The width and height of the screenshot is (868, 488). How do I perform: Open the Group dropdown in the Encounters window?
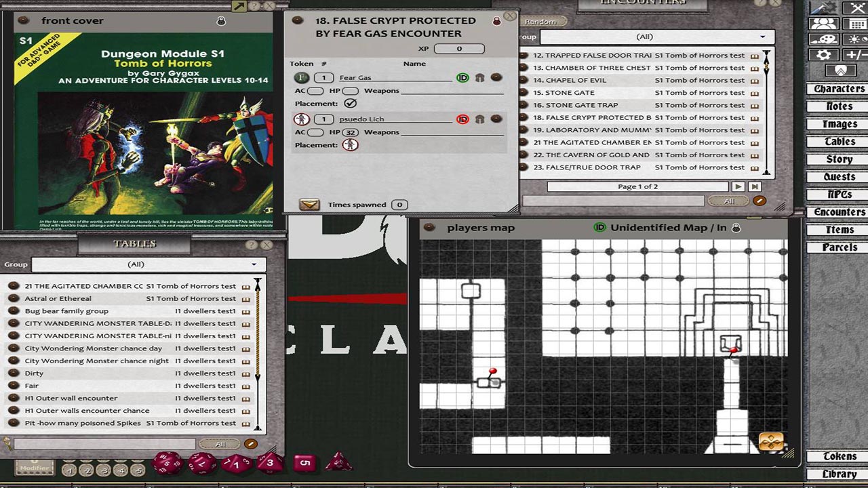(x=651, y=37)
